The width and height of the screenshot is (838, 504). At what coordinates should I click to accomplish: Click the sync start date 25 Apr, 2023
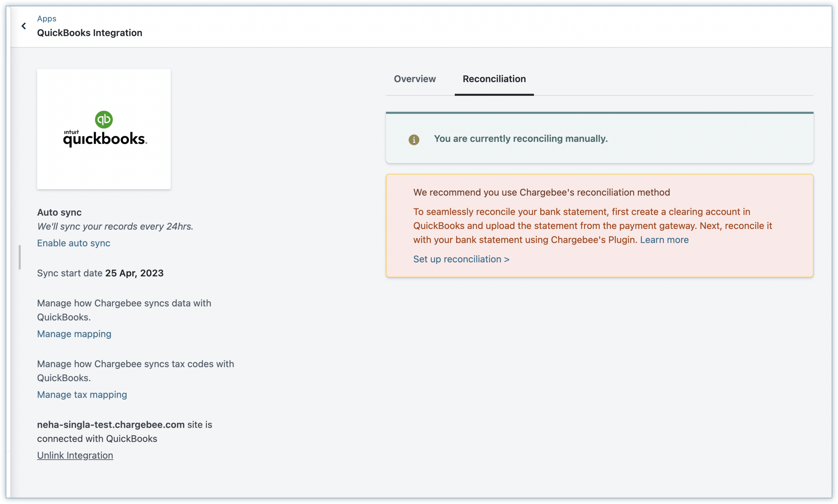[134, 273]
